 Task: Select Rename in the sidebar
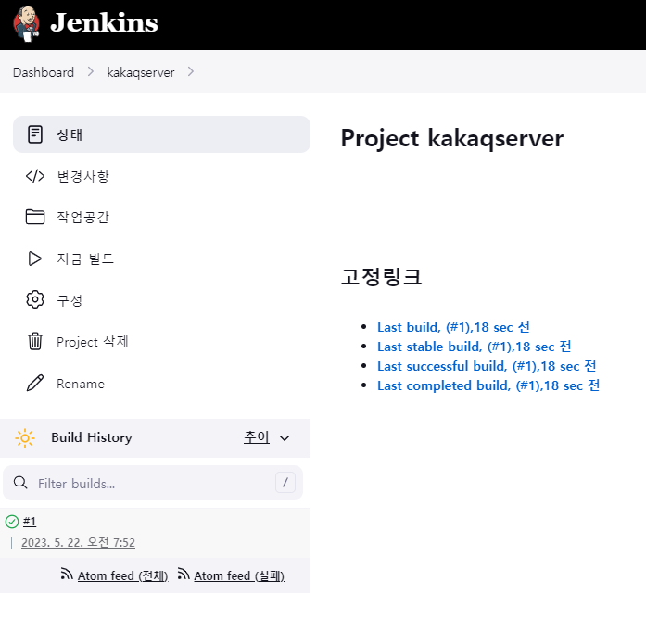(81, 384)
